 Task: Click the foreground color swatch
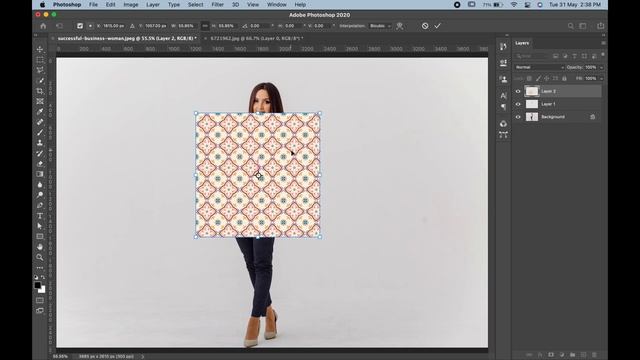(38, 285)
